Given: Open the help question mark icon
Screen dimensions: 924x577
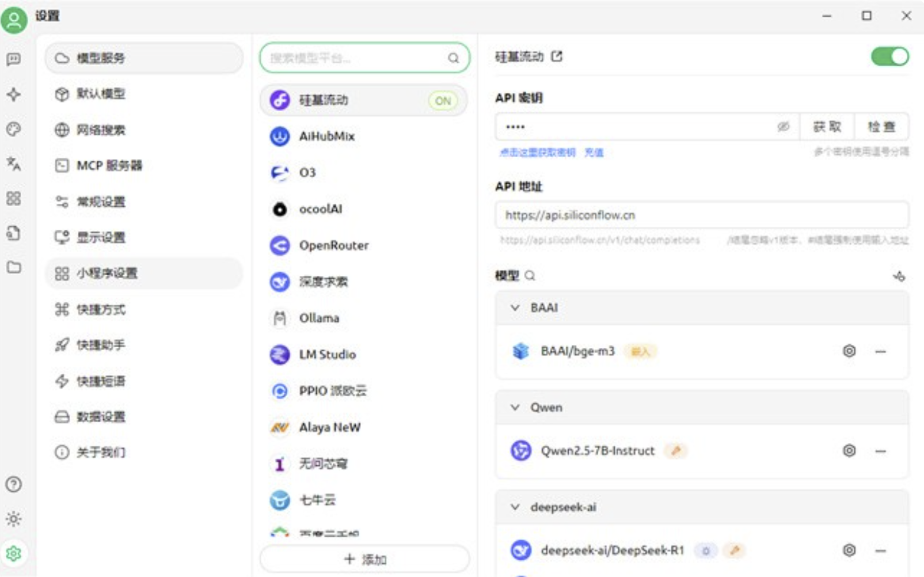Looking at the screenshot, I should pyautogui.click(x=13, y=484).
